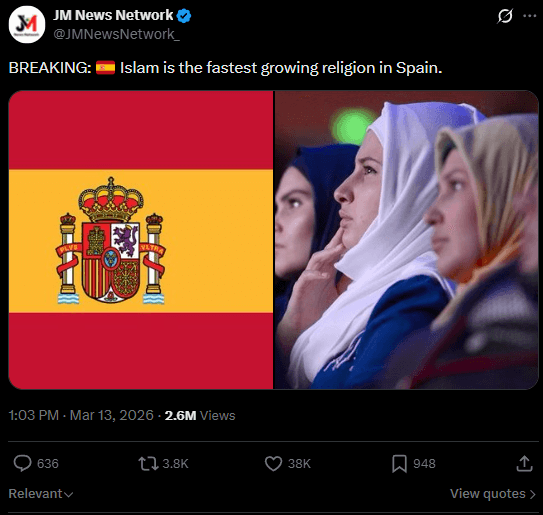Image resolution: width=543 pixels, height=515 pixels.
Task: Click the repost arrows icon
Action: [x=148, y=464]
